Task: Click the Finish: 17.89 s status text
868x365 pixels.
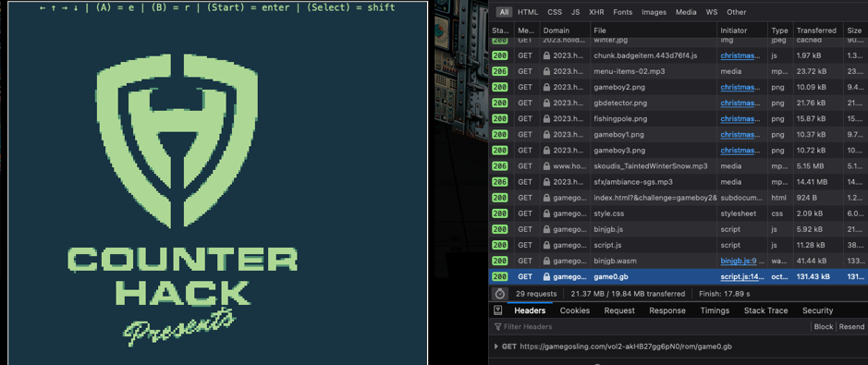Action: [725, 294]
